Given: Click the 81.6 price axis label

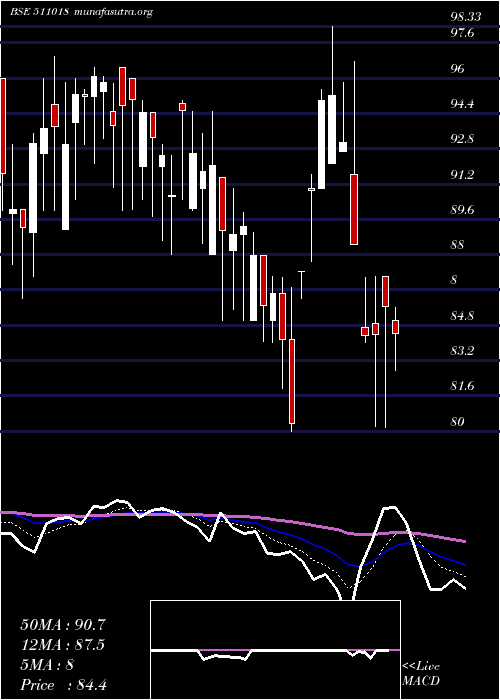Looking at the screenshot, I should (x=462, y=386).
